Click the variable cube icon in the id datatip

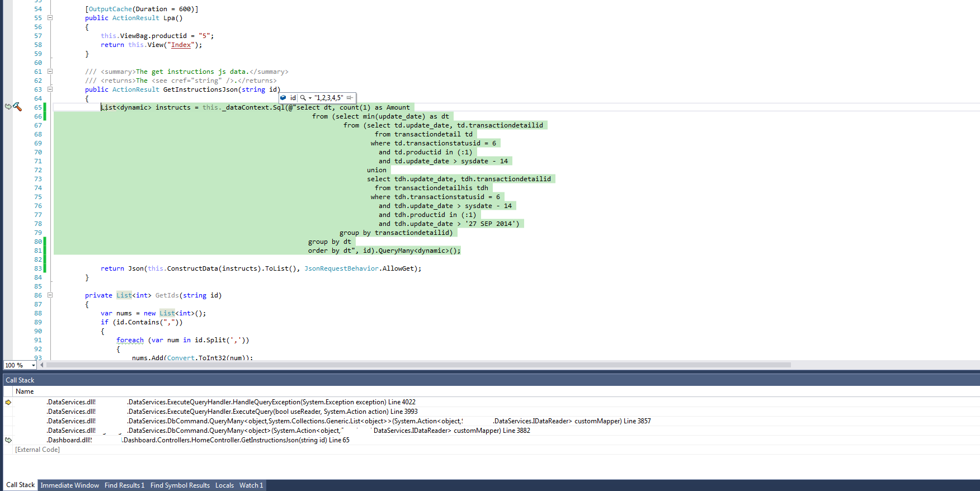click(x=283, y=98)
